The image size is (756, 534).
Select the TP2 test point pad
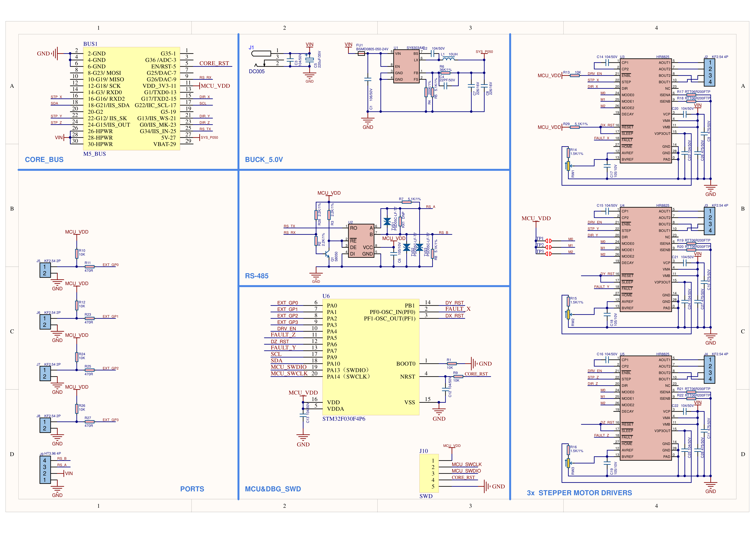click(x=548, y=247)
